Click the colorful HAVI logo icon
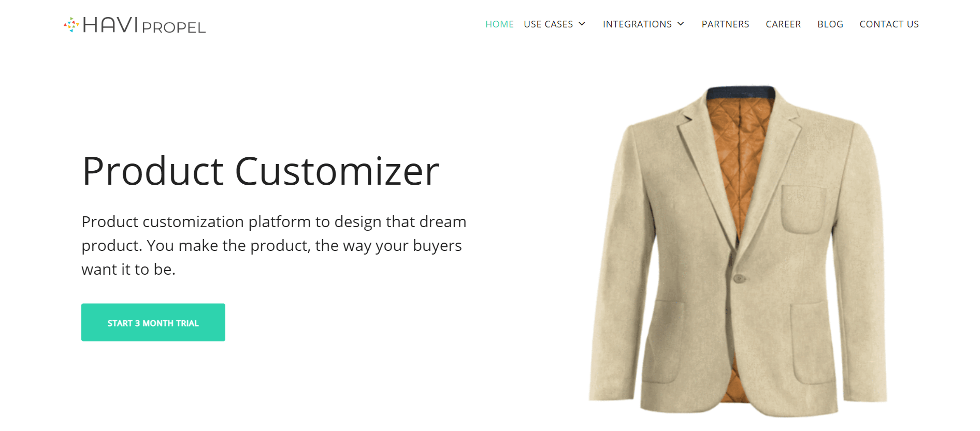 pyautogui.click(x=71, y=24)
